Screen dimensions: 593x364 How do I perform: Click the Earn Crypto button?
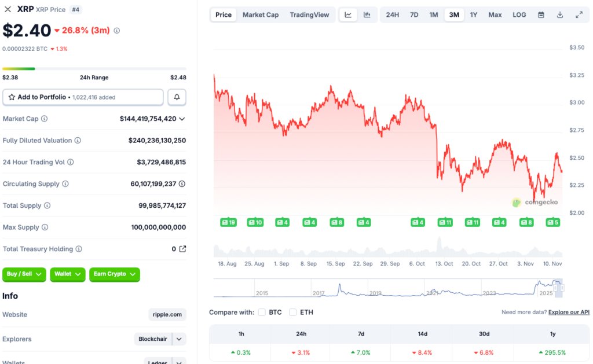click(114, 275)
